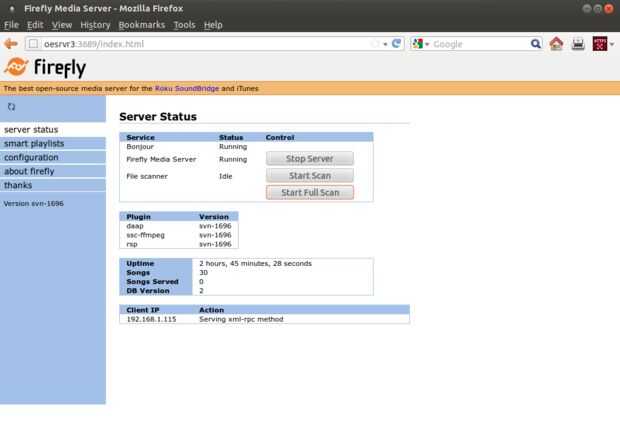Screen dimensions: 620x436
Task: Open the View menu
Action: tap(62, 25)
